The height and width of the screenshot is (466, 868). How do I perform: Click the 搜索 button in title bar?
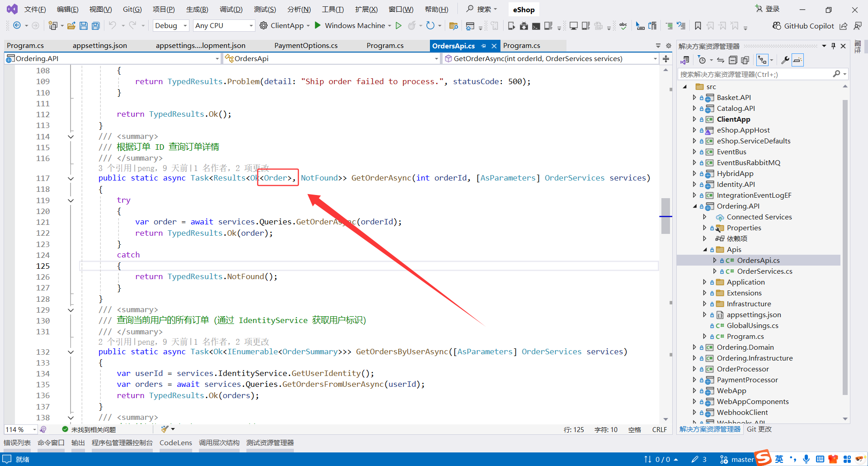pos(482,9)
